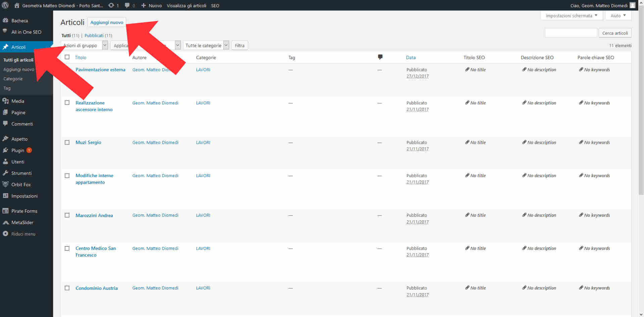Select the Realizzazione ascensore interno checkbox
The image size is (644, 317).
click(67, 103)
